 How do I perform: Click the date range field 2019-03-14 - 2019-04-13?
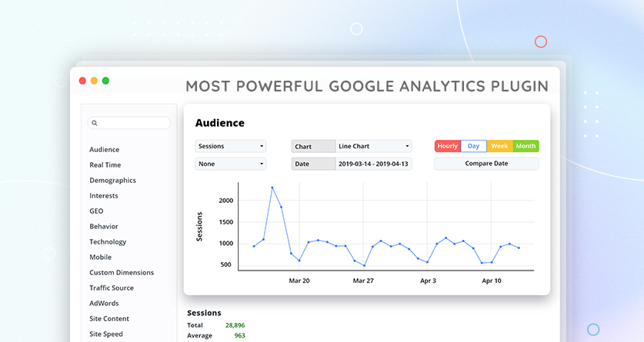(374, 164)
